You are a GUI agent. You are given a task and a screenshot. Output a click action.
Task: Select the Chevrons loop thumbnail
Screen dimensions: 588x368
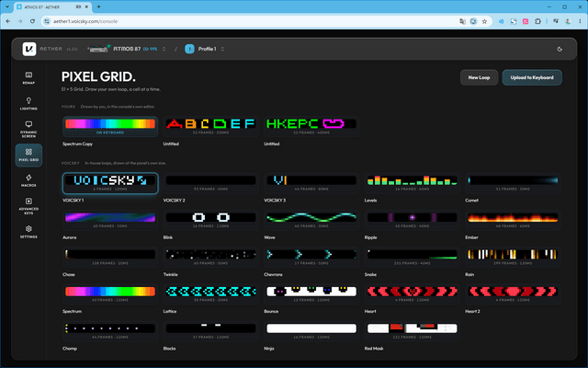[311, 258]
